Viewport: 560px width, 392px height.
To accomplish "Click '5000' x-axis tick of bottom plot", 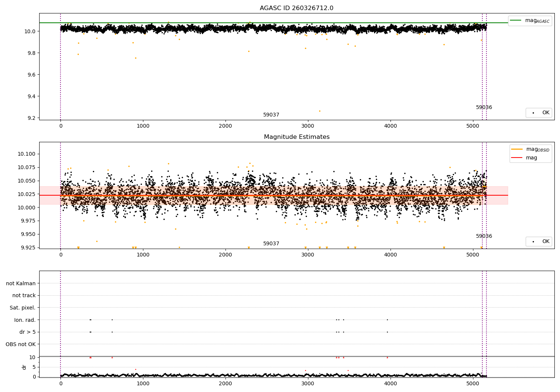I will click(473, 384).
